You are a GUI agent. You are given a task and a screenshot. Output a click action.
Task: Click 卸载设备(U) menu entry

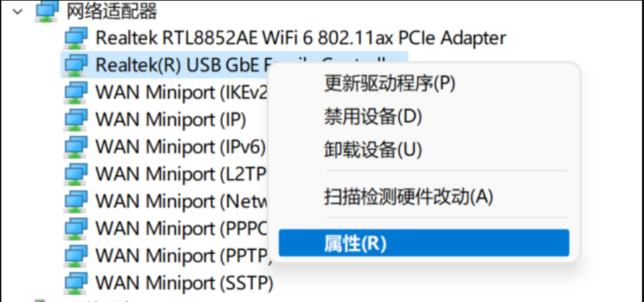pos(373,149)
